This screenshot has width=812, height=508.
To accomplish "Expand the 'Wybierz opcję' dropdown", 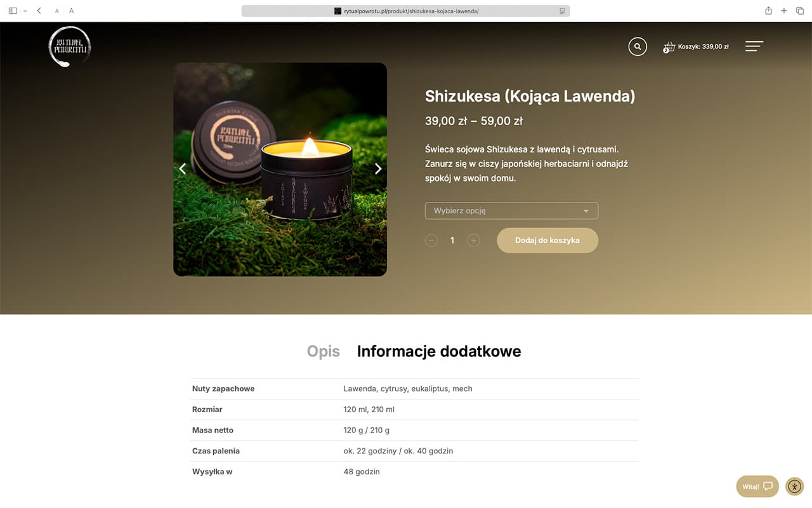I will [511, 211].
